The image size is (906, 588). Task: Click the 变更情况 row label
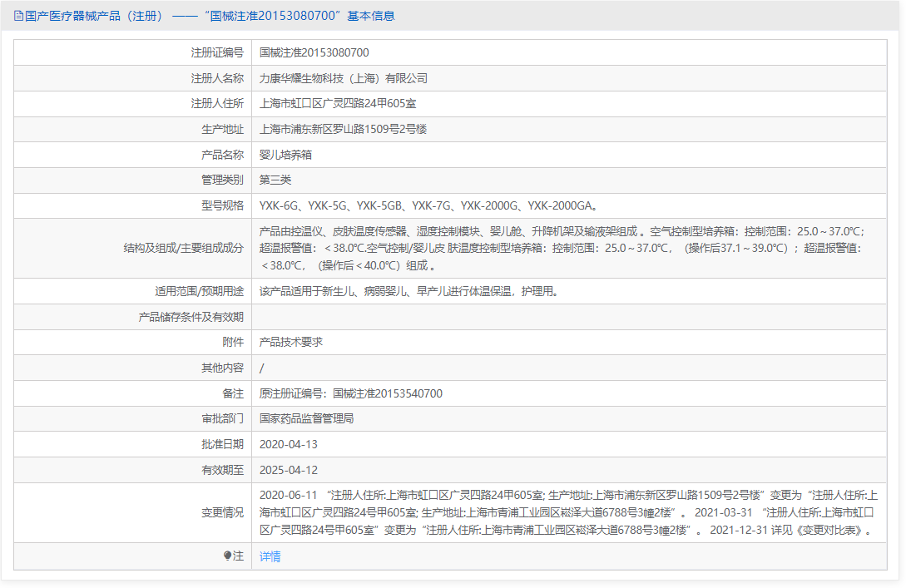pyautogui.click(x=222, y=513)
